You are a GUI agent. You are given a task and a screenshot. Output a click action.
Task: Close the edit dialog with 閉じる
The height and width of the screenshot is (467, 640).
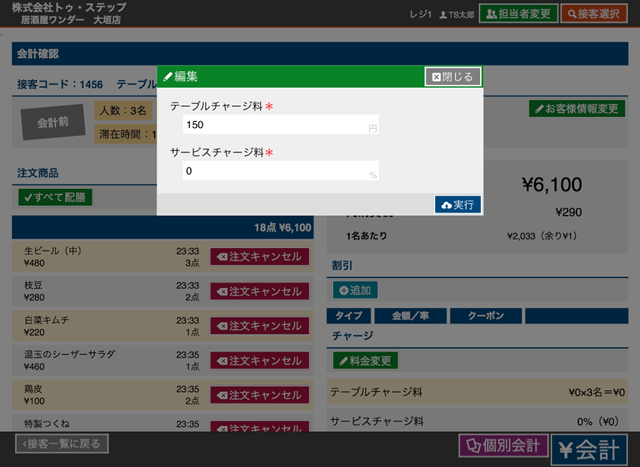click(453, 76)
